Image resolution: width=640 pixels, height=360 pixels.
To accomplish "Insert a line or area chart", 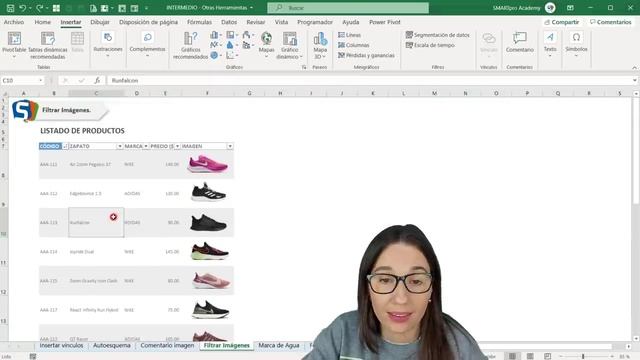I will click(x=216, y=45).
